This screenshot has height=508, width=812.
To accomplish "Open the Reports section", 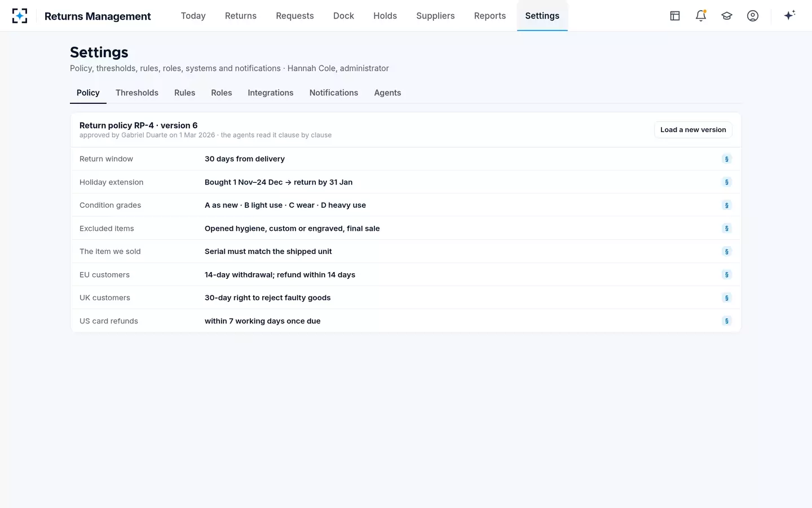I will (490, 16).
